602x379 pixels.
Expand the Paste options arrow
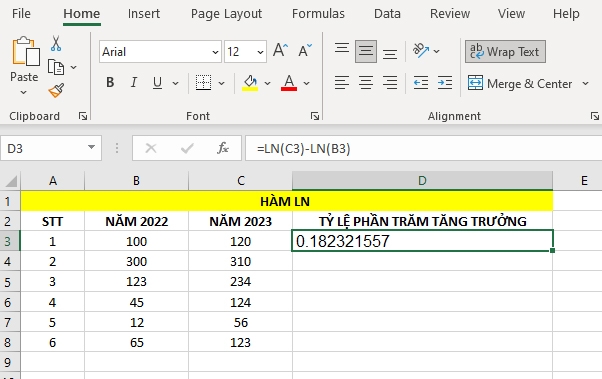(x=23, y=93)
